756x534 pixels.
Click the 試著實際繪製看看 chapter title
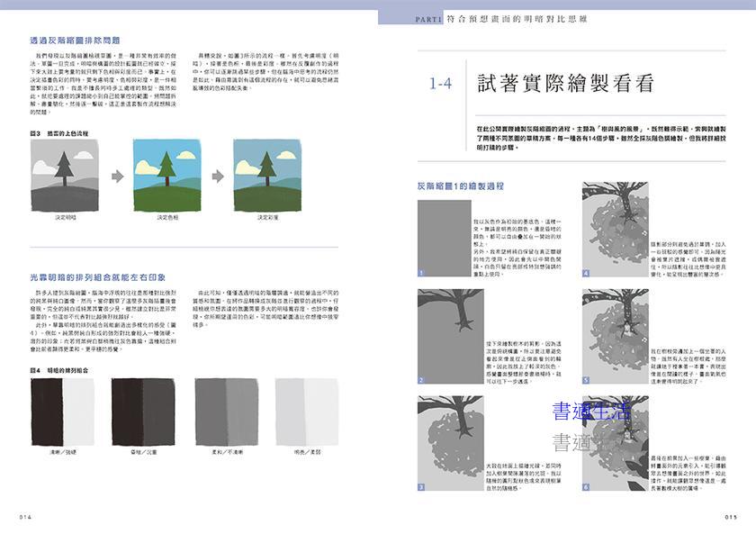pos(566,84)
